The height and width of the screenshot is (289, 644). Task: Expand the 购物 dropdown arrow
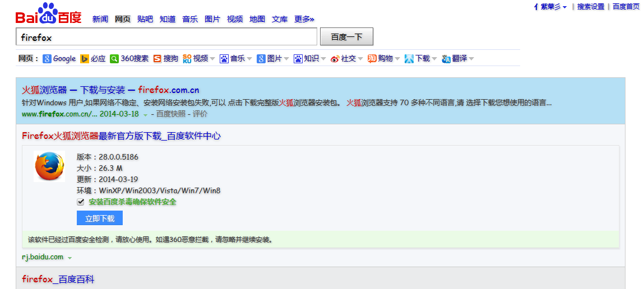[397, 59]
